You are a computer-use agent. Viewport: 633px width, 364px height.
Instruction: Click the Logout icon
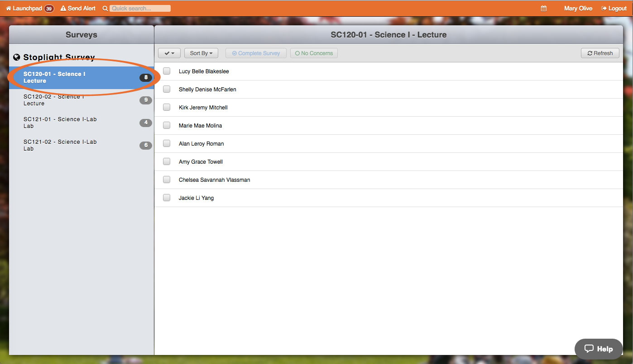[604, 9]
